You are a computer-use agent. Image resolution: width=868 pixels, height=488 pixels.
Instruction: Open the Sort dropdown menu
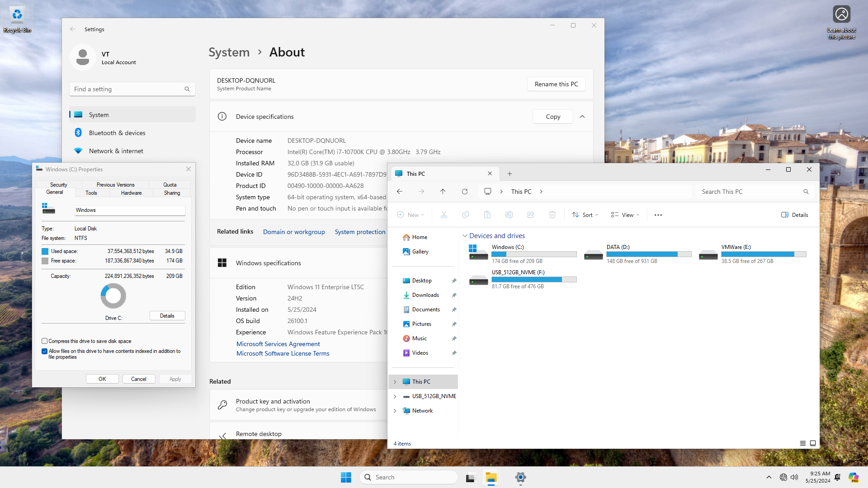pos(585,215)
